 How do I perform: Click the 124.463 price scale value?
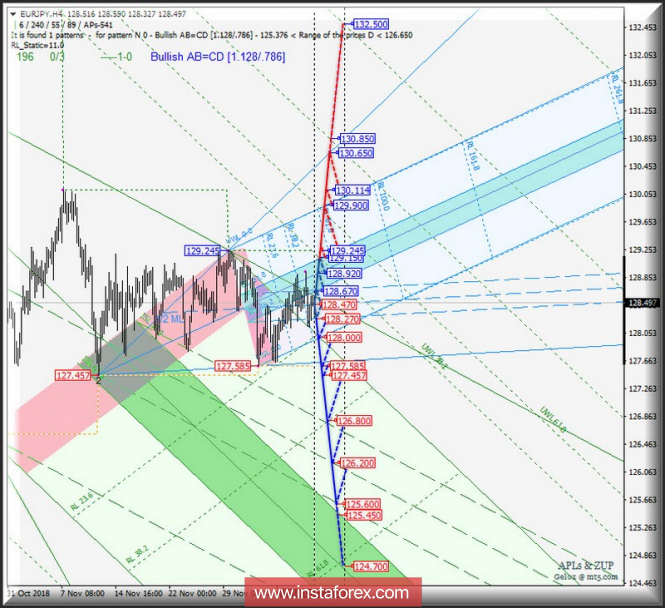[x=643, y=583]
